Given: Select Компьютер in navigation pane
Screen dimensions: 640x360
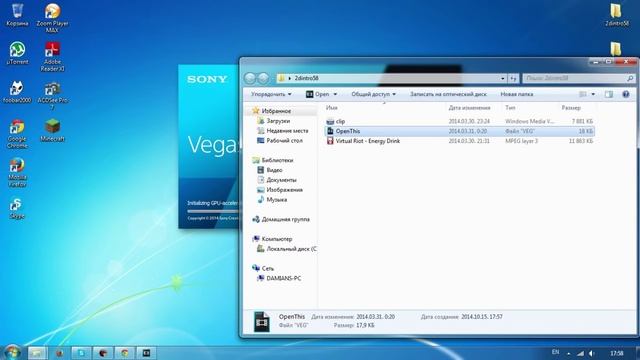Looking at the screenshot, I should tap(277, 239).
